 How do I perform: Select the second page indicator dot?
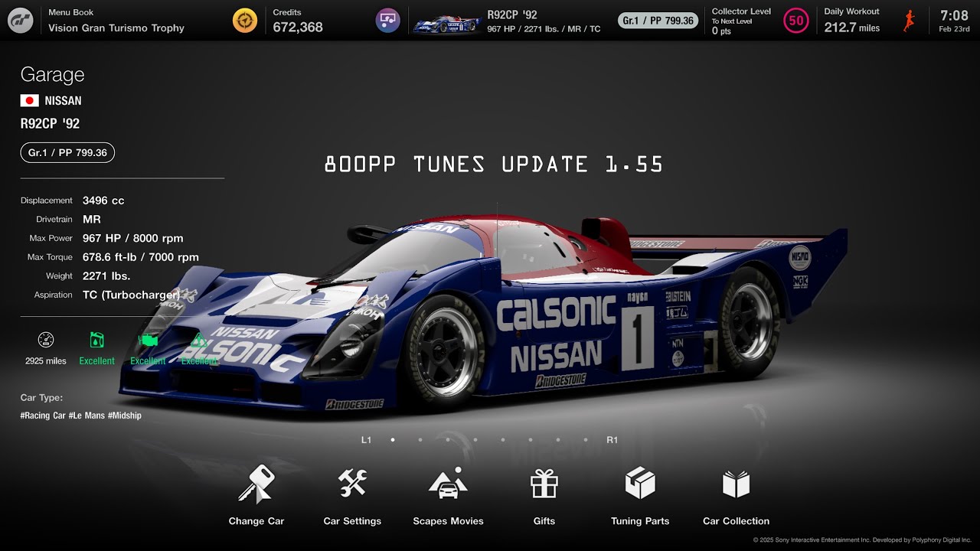point(420,440)
